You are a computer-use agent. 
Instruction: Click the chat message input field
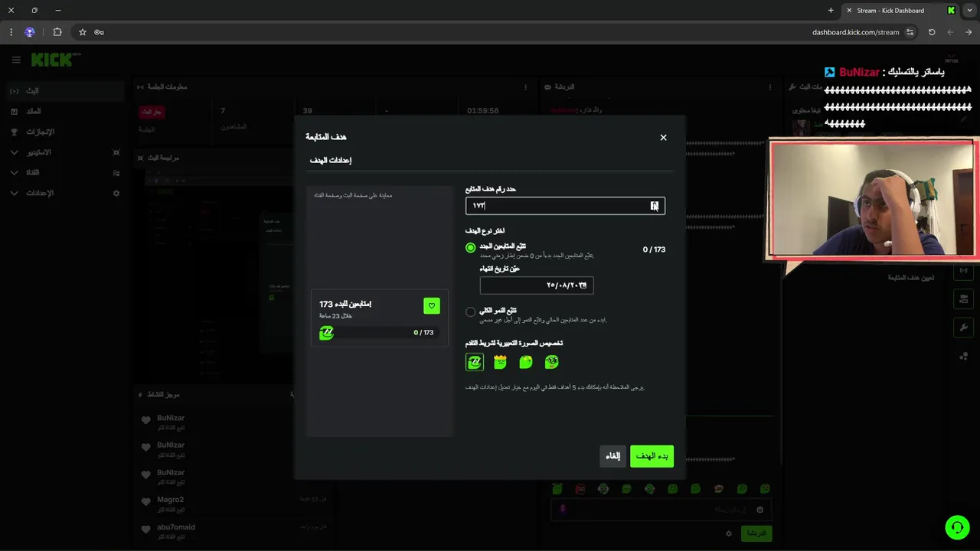point(661,510)
